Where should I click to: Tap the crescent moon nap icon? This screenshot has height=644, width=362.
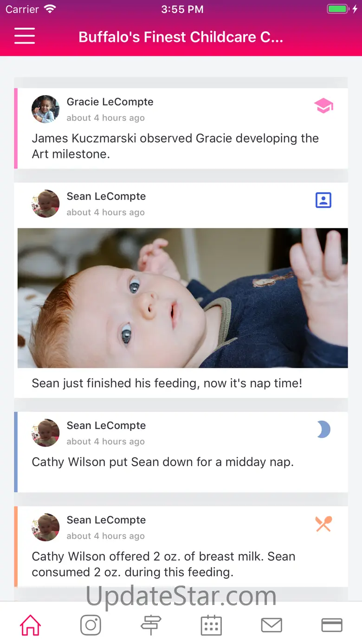[323, 429]
